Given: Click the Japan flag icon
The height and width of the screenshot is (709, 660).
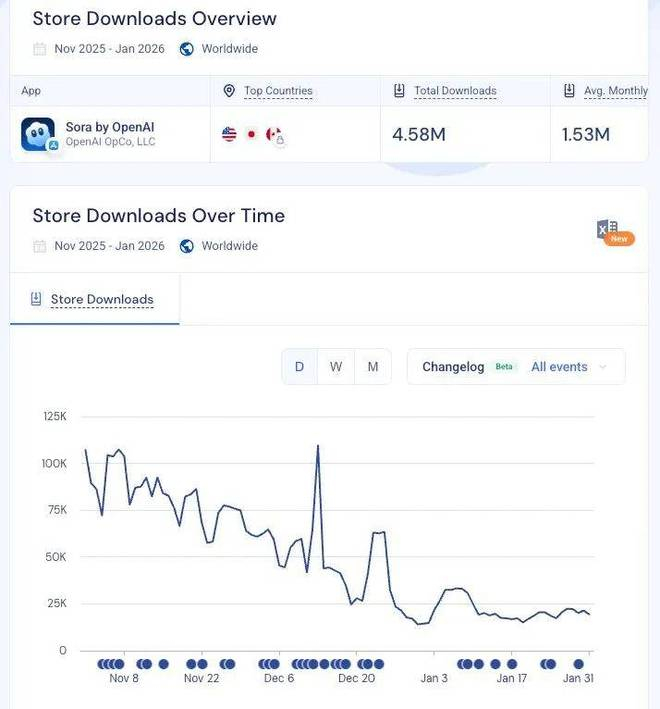Looking at the screenshot, I should [251, 134].
